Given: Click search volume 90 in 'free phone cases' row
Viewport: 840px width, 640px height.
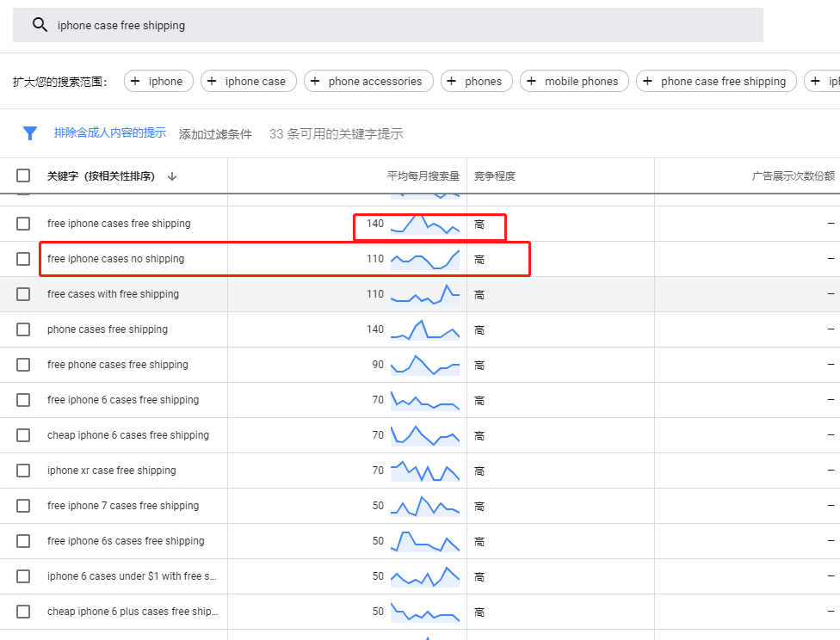Looking at the screenshot, I should 378,365.
